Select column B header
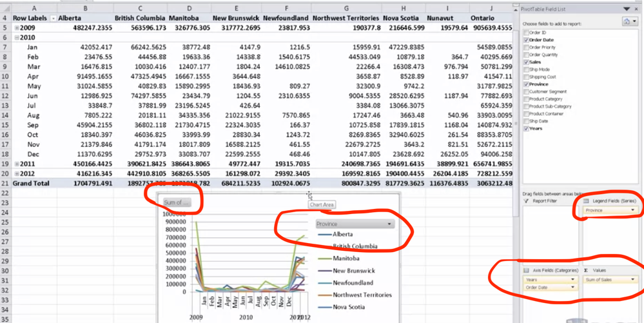This screenshot has width=644, height=323. tap(85, 8)
